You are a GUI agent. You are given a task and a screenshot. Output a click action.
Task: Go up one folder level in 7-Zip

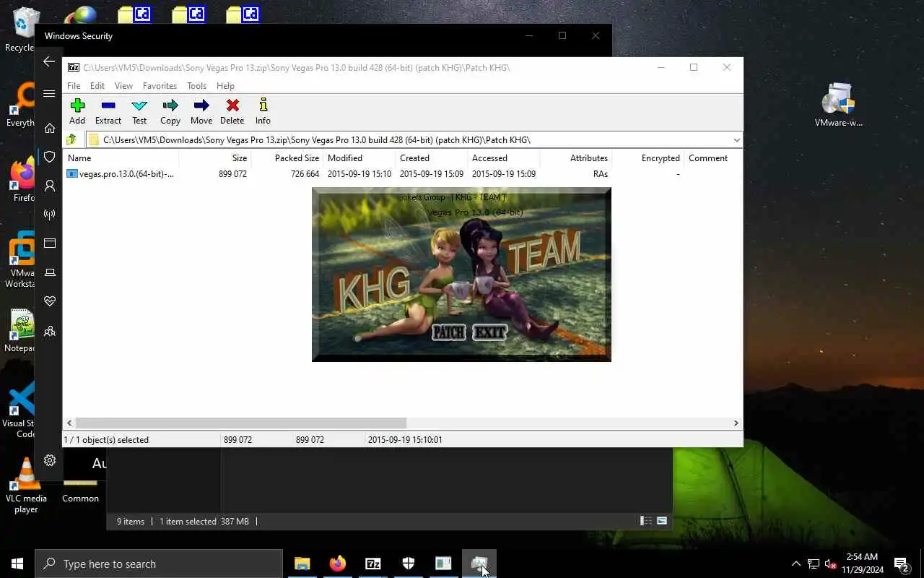click(71, 140)
